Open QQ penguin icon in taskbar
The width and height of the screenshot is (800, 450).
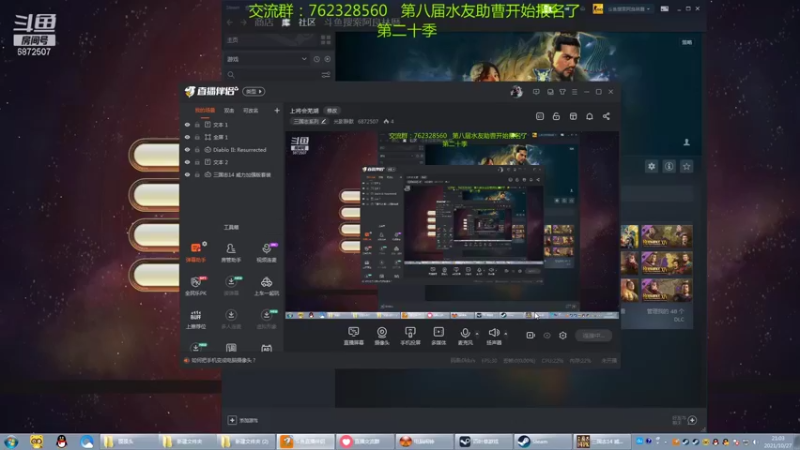click(x=62, y=442)
